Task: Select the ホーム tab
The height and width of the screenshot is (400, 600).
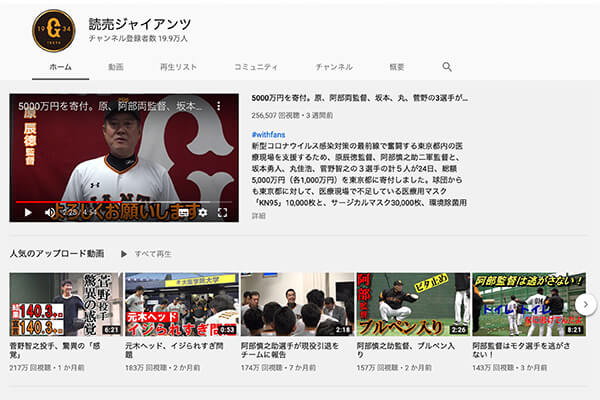Action: pos(60,67)
